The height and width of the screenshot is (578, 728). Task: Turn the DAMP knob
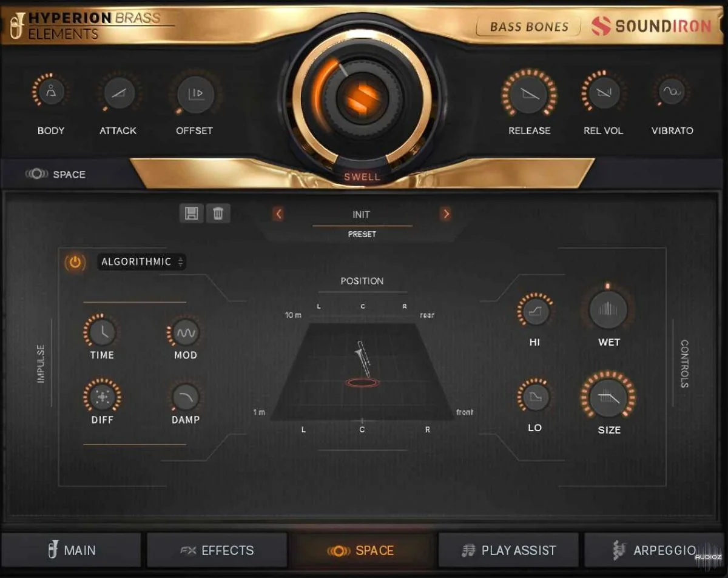click(x=185, y=397)
